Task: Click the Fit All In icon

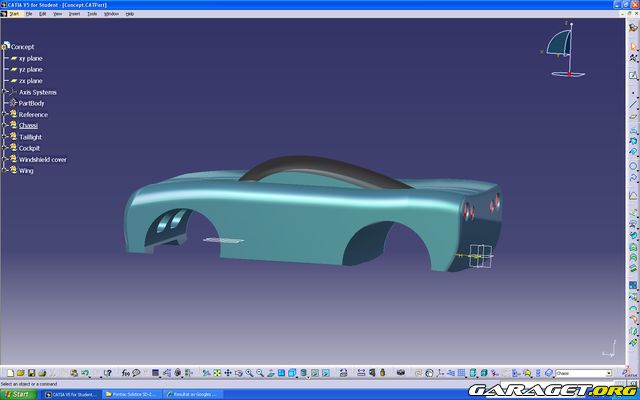Action: tap(215, 374)
